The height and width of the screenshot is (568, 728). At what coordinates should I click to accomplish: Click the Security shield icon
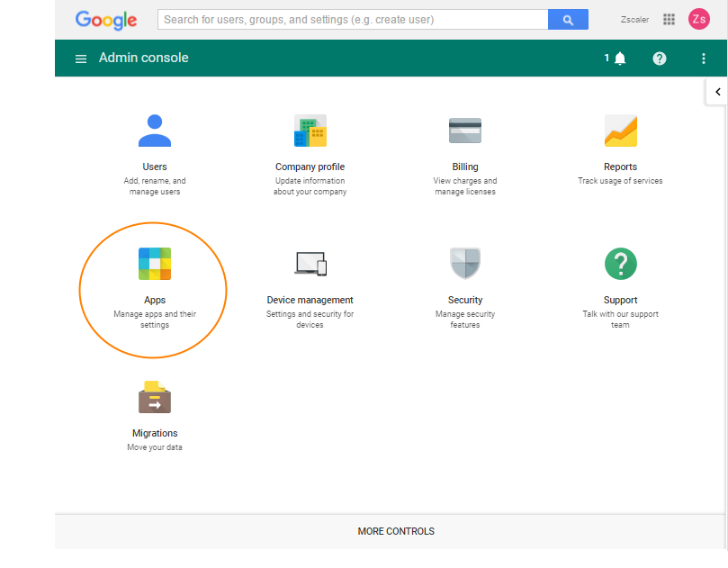[x=465, y=264]
